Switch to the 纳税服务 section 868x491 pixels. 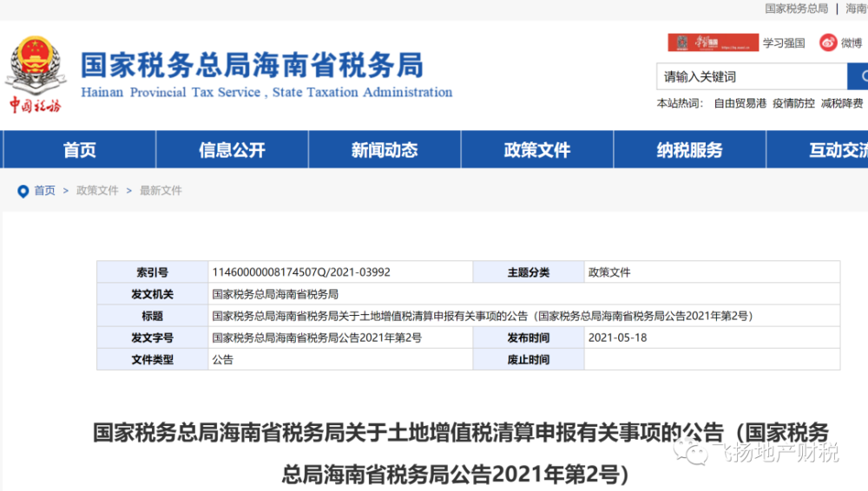pyautogui.click(x=690, y=150)
